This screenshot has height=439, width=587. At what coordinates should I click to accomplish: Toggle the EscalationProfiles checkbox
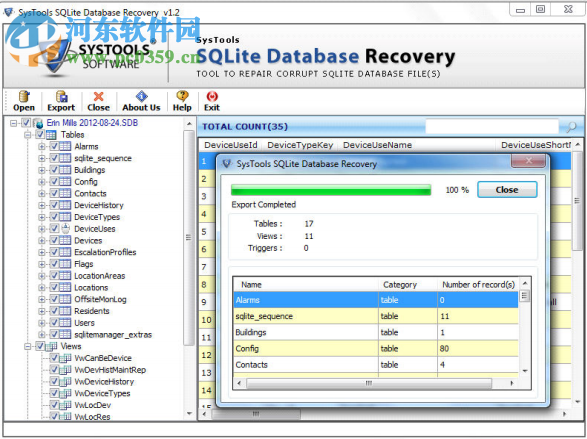pos(54,252)
